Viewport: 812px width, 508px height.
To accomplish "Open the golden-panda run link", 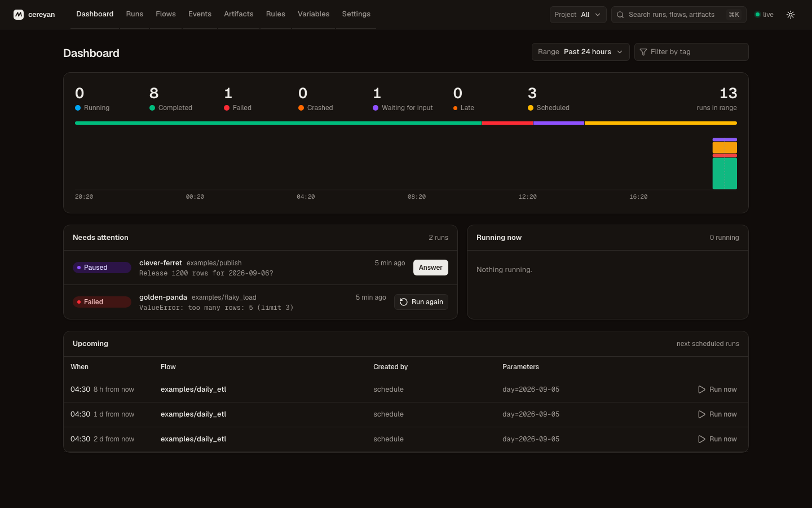I will click(163, 297).
